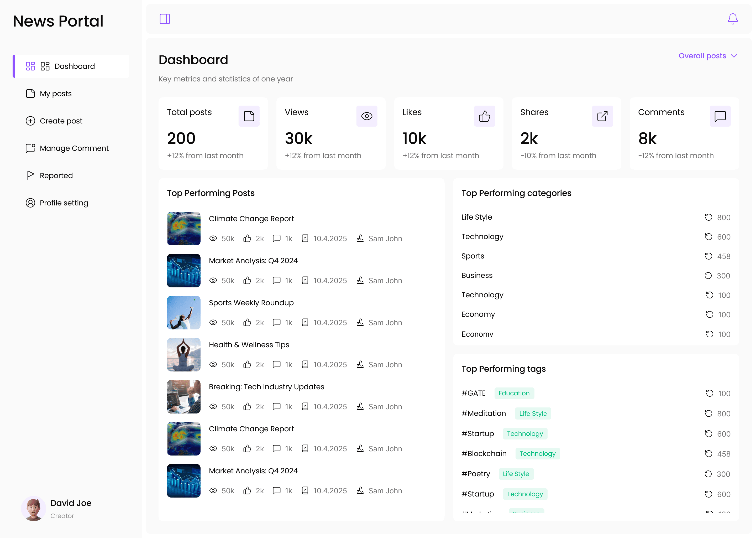Click the Shares card external-link icon

coord(602,116)
